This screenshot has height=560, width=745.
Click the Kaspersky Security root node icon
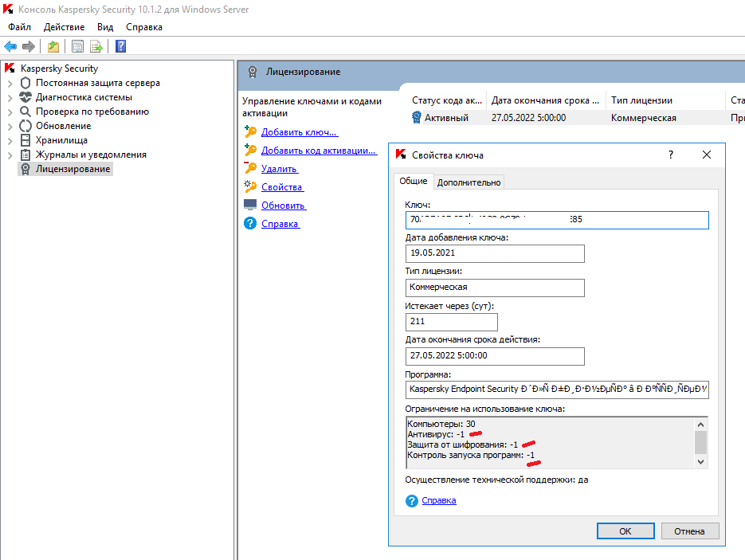pyautogui.click(x=10, y=69)
